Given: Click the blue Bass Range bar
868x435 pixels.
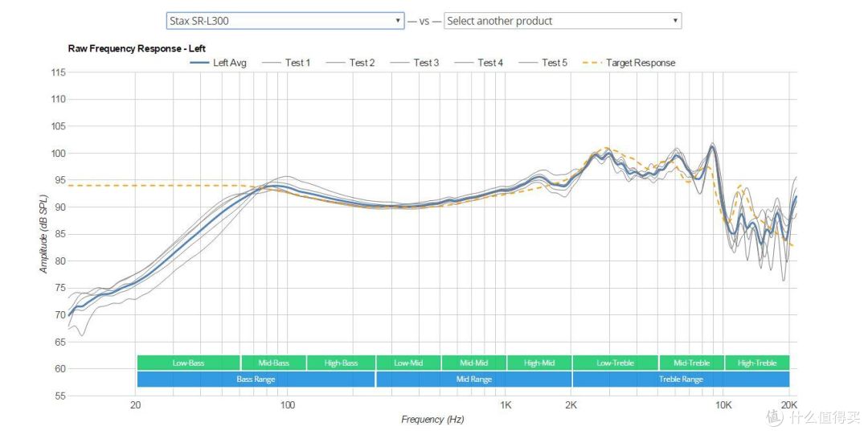Looking at the screenshot, I should (x=256, y=380).
